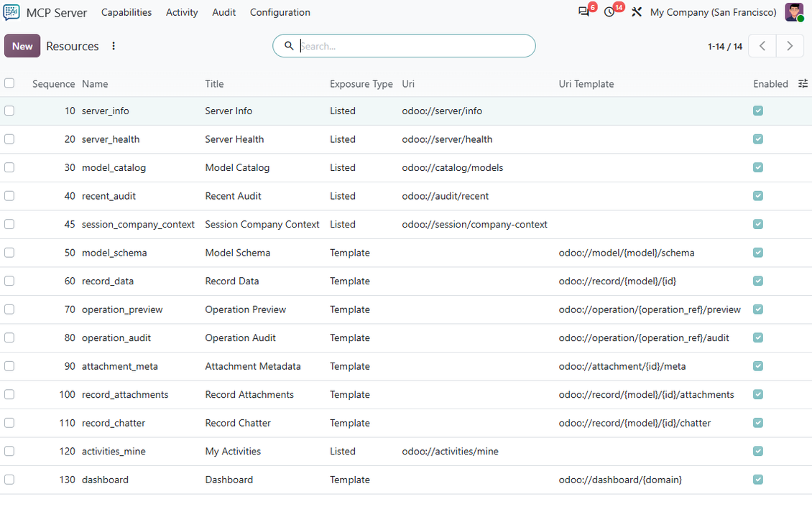Sort by the Sequence column header
Viewport: 812px width, 527px height.
pos(53,84)
